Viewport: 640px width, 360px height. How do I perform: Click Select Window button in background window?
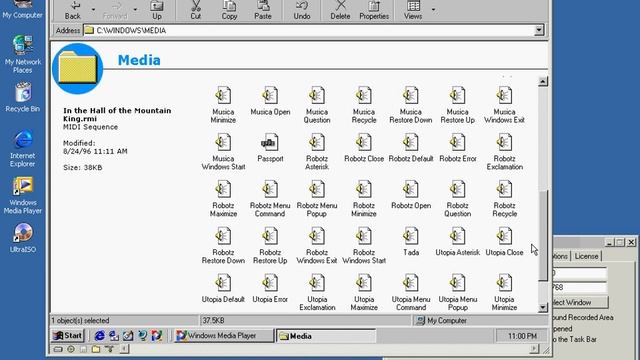click(x=580, y=302)
